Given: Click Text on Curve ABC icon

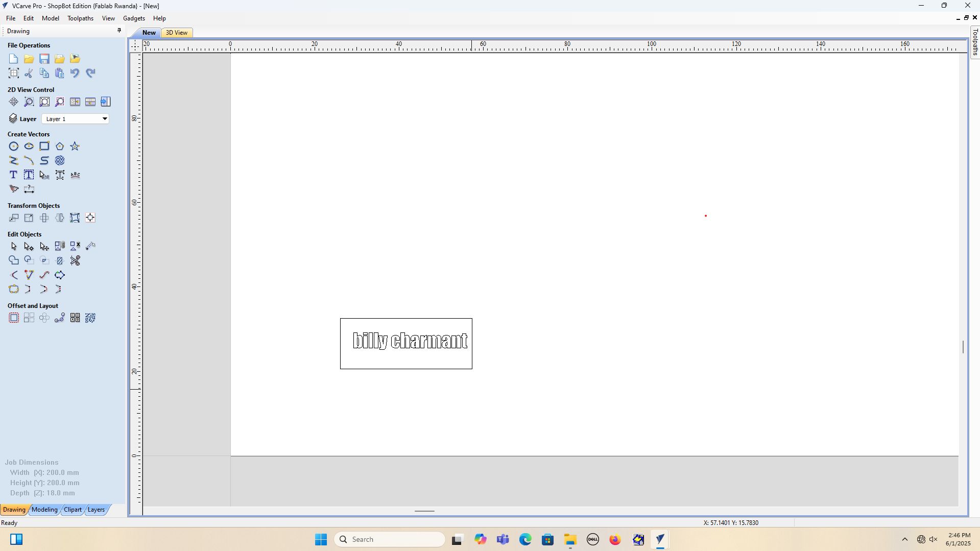Looking at the screenshot, I should coord(75,175).
